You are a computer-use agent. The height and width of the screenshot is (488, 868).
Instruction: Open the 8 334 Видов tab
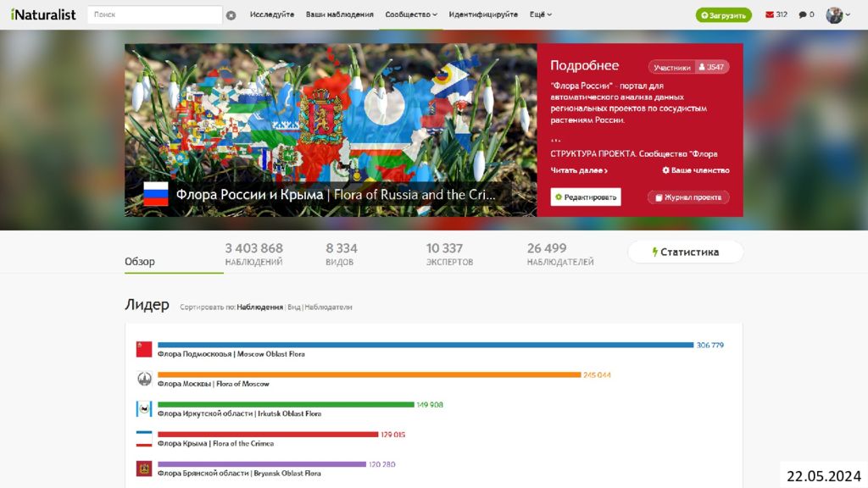341,254
